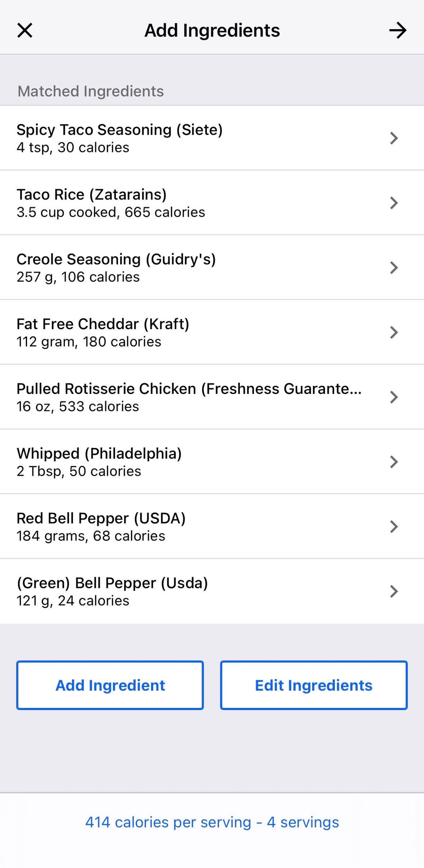424x868 pixels.
Task: Tap the calories per serving link
Action: pos(212,822)
